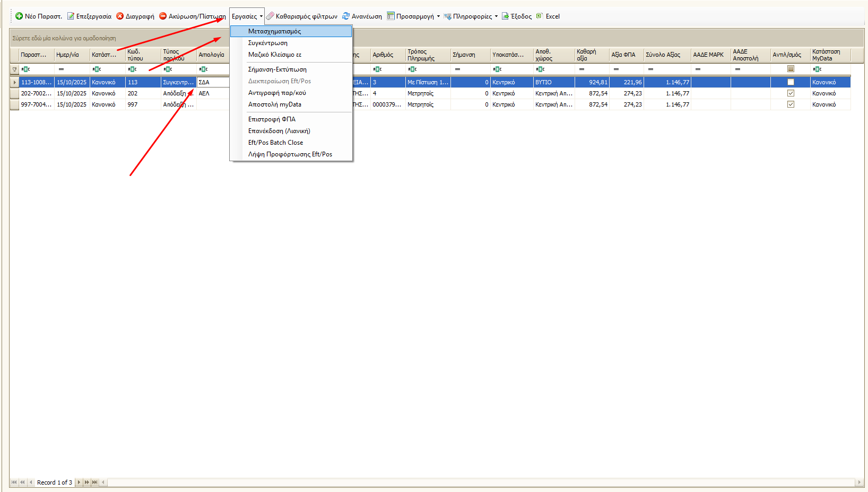Select Μετασχηματισμός from the Εργασίες menu

pos(274,31)
